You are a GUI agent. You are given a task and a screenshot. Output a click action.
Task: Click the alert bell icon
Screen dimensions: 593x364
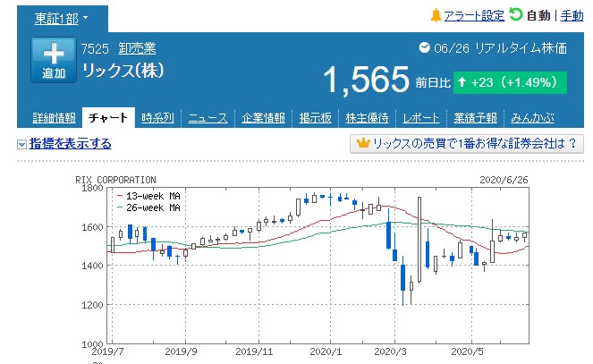point(436,15)
